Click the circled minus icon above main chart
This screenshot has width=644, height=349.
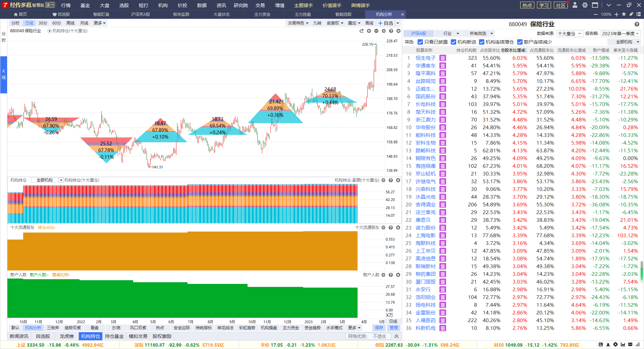click(x=376, y=31)
